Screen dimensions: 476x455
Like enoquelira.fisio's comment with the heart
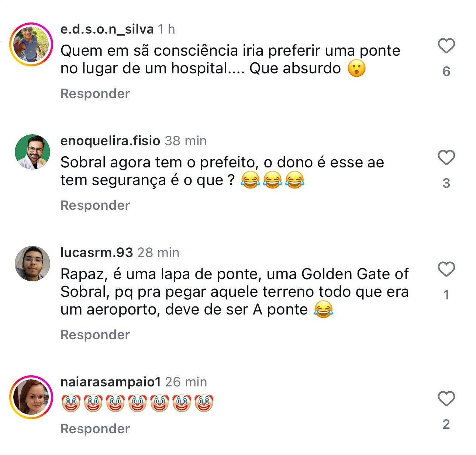coord(446,157)
